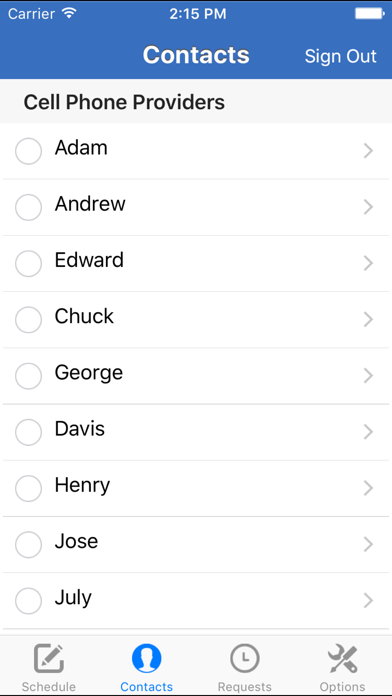Open the Requests clock icon

[245, 658]
